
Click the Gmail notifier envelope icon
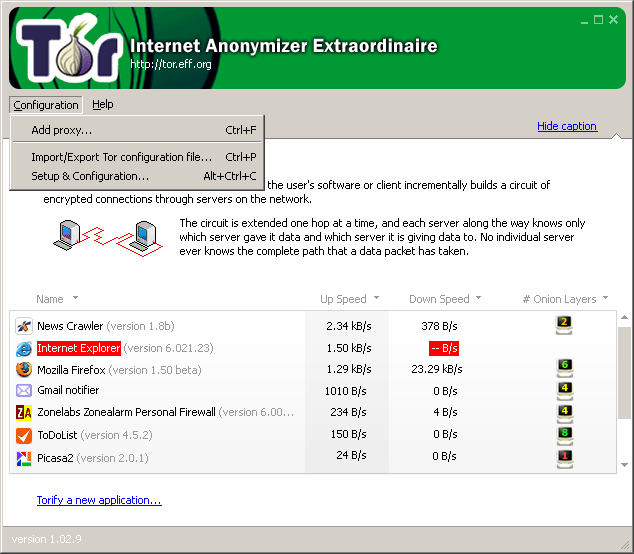pos(24,390)
